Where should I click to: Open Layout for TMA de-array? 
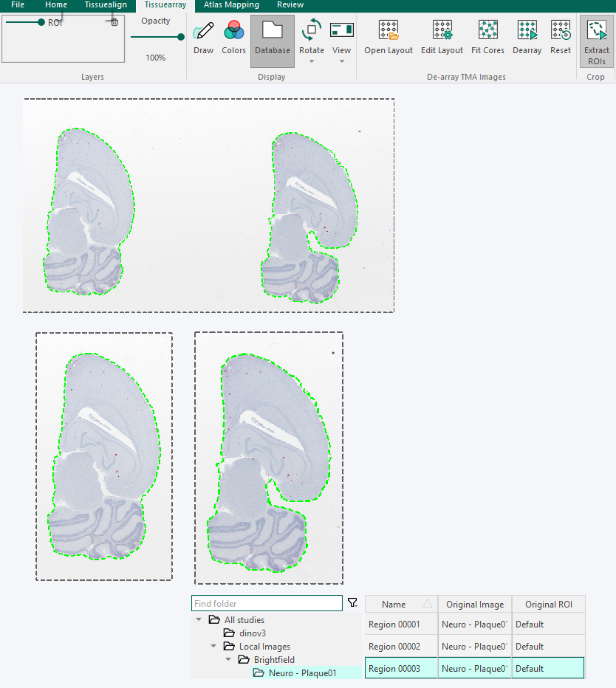click(388, 38)
